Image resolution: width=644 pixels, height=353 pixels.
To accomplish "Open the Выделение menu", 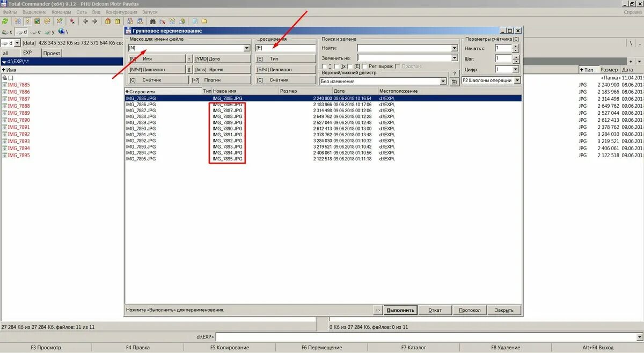I will click(34, 12).
